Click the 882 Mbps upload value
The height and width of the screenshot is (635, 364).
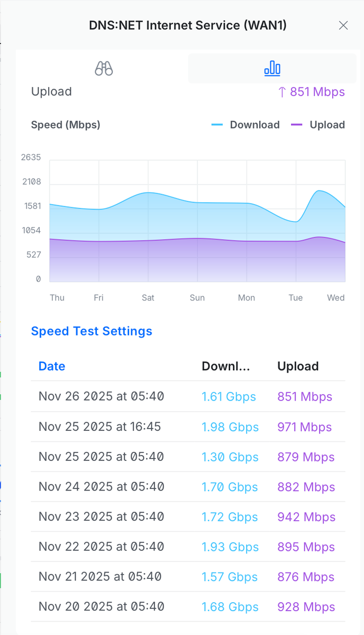coord(306,487)
